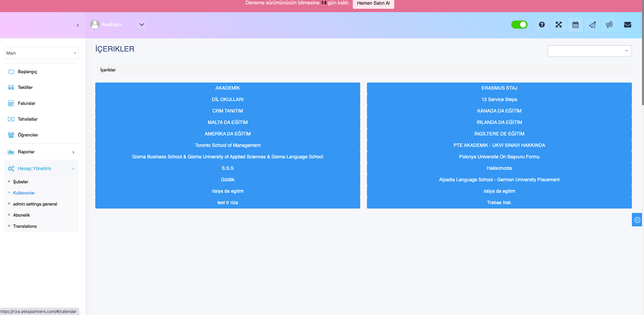The width and height of the screenshot is (644, 315).
Task: Open Faturalar in the sidebar
Action: coord(27,103)
